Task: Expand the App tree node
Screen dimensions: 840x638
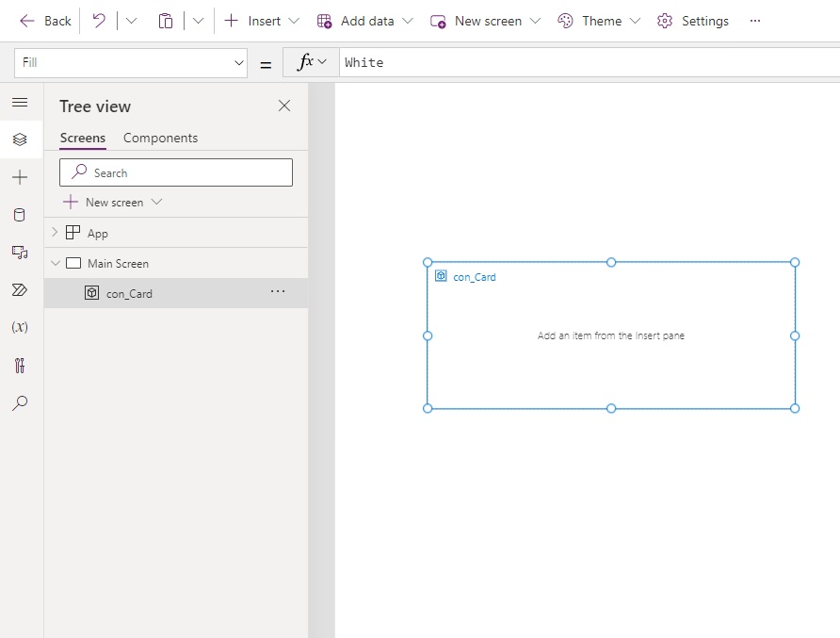Action: click(x=54, y=232)
